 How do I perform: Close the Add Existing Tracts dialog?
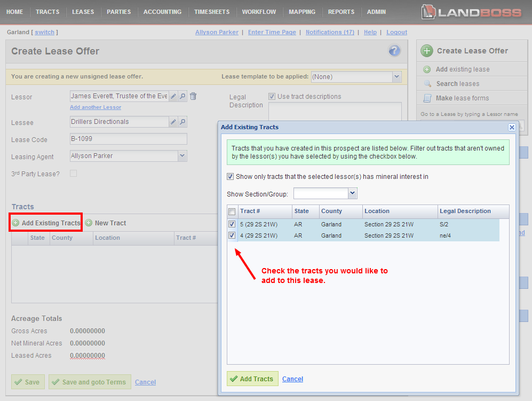[512, 127]
